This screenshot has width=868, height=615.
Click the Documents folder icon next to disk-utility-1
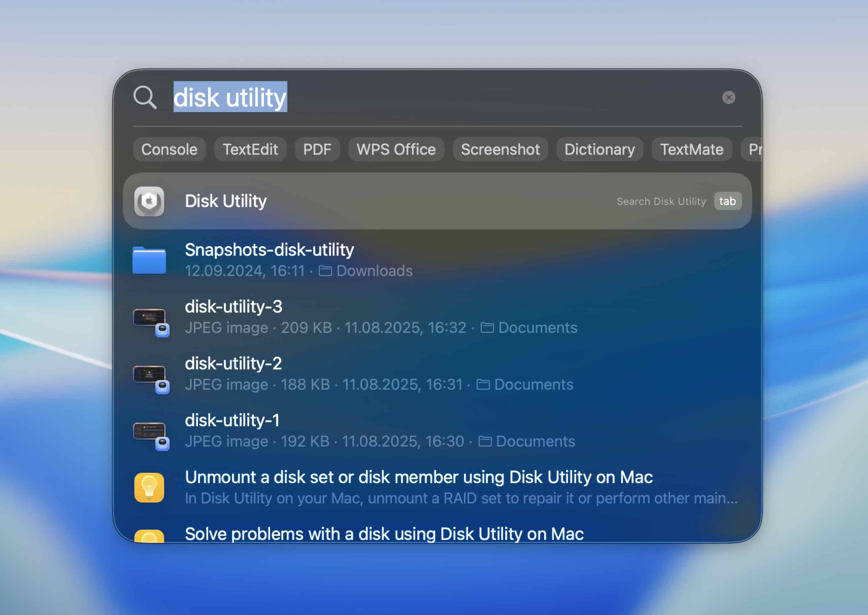coord(485,441)
